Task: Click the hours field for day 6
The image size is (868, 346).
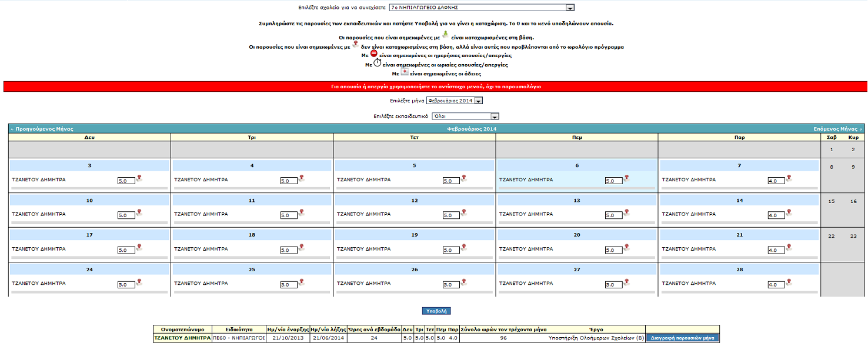Action: (613, 181)
